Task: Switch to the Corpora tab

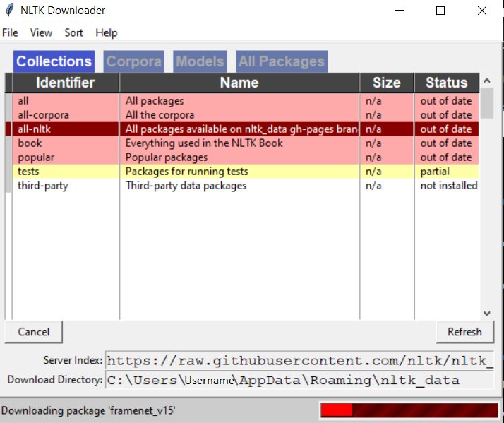Action: click(133, 61)
